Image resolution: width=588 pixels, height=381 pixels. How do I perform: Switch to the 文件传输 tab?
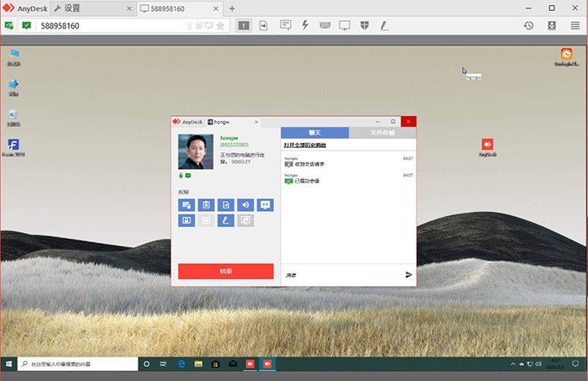[382, 133]
